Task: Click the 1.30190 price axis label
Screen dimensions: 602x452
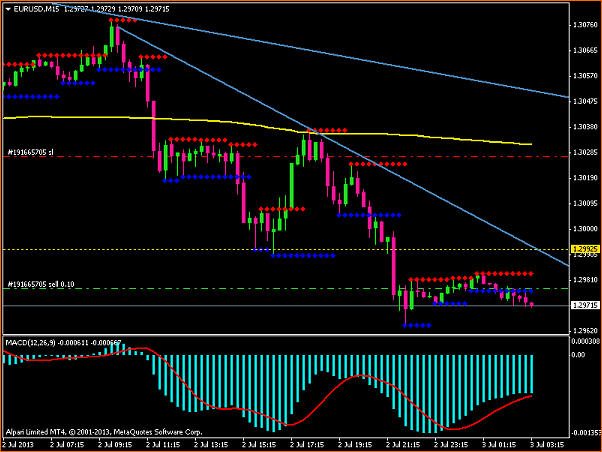Action: pos(585,178)
